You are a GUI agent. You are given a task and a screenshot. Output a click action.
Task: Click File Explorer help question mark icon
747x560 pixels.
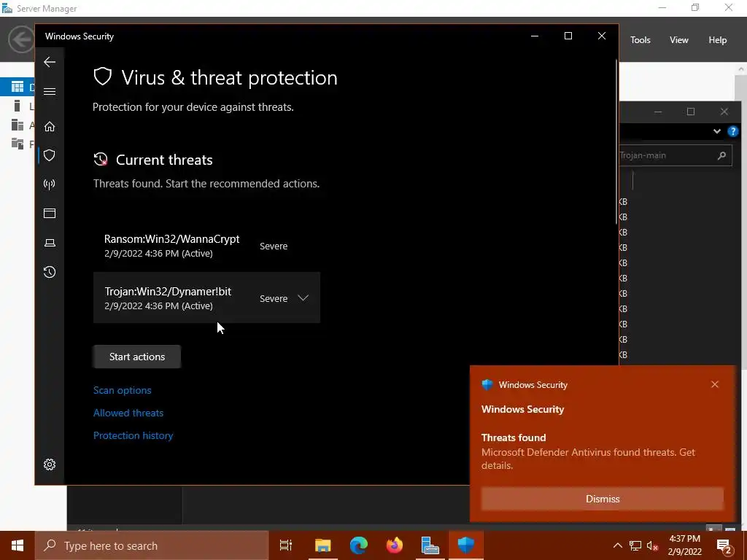coord(732,131)
